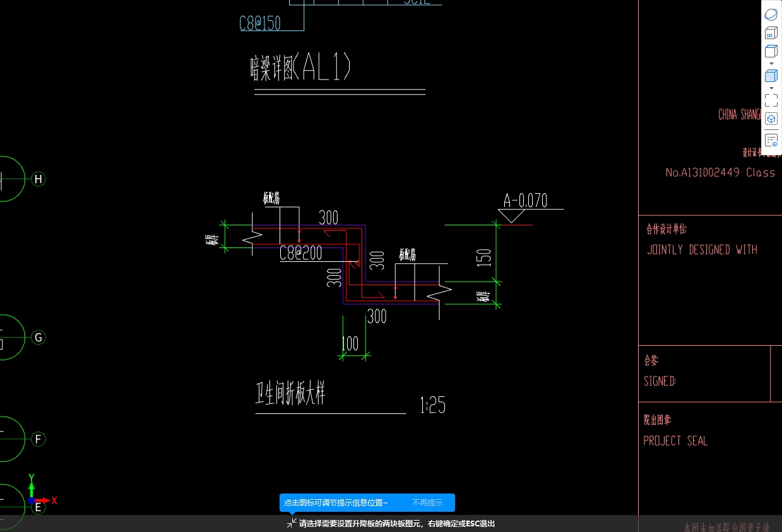The width and height of the screenshot is (782, 532).
Task: Click the A-0.070 elevation label
Action: tap(525, 201)
